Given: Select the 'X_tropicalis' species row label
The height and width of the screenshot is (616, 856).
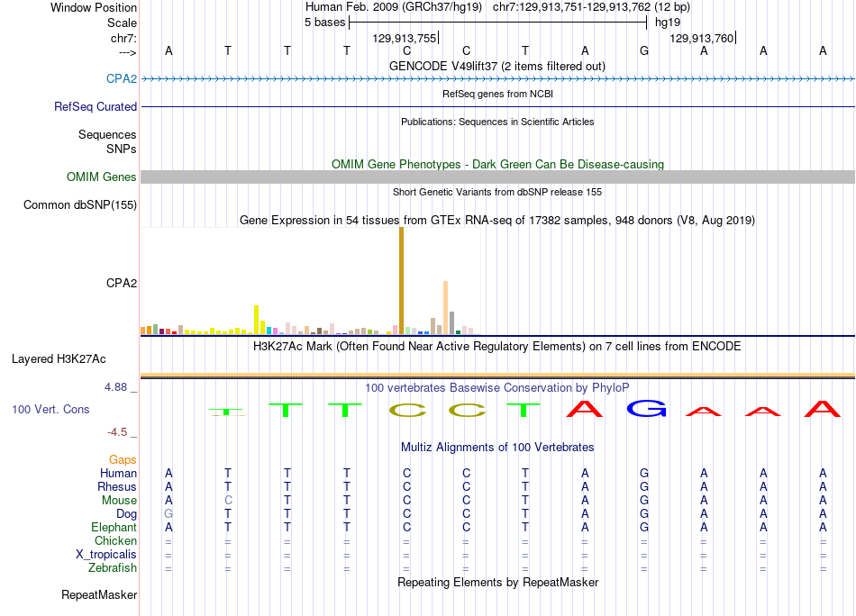Looking at the screenshot, I should coord(106,555).
